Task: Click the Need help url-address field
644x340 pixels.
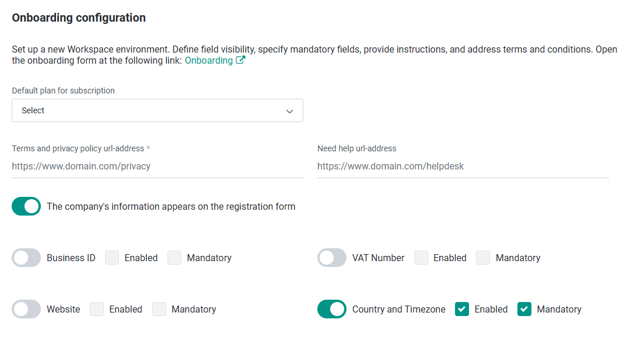Action: [463, 166]
